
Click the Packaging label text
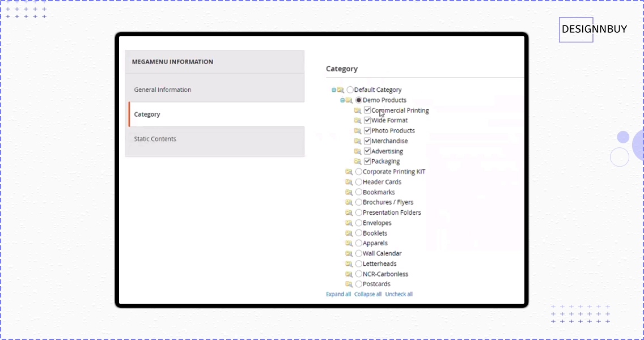pos(385,162)
